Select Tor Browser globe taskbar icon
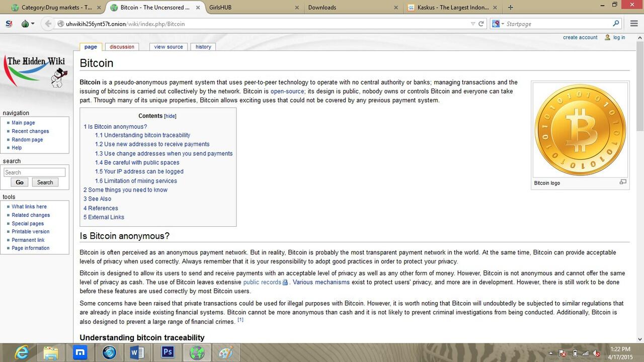The height and width of the screenshot is (362, 644). point(197,352)
